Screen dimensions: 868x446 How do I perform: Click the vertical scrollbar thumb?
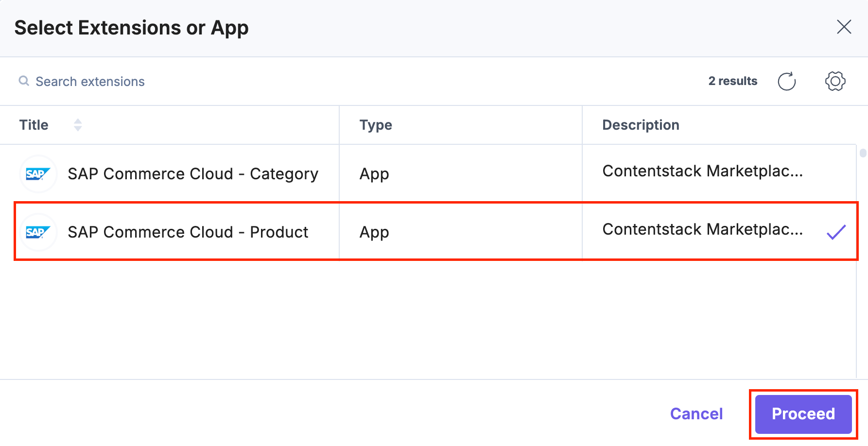click(863, 153)
